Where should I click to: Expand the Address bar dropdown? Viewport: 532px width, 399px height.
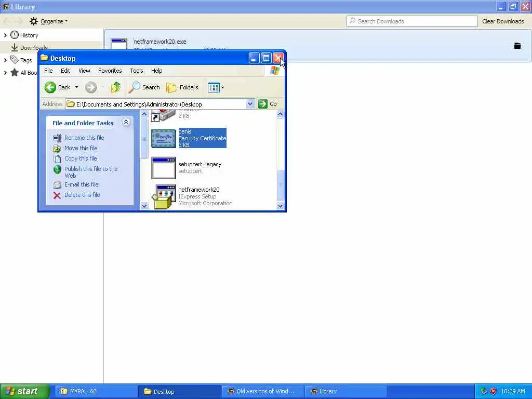(250, 104)
